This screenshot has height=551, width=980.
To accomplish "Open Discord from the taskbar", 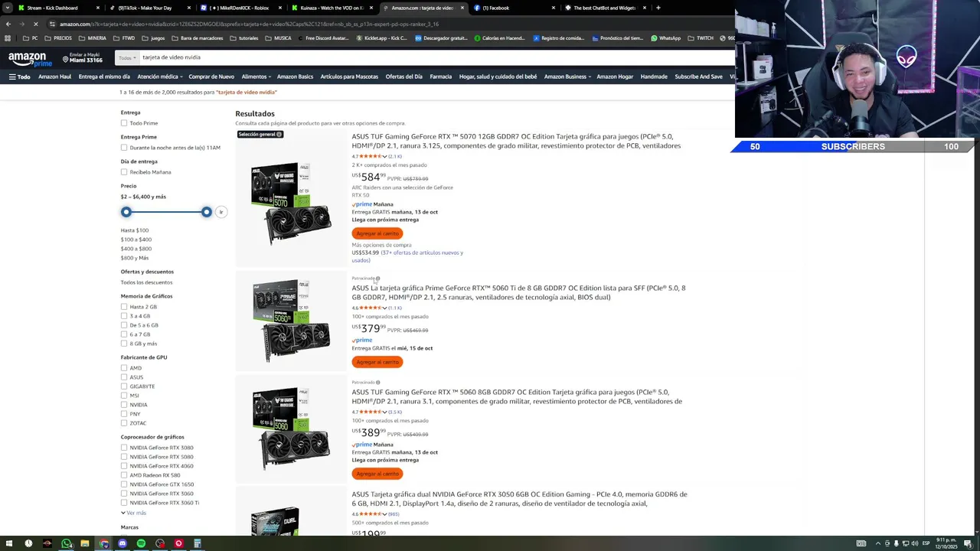I will tap(122, 543).
